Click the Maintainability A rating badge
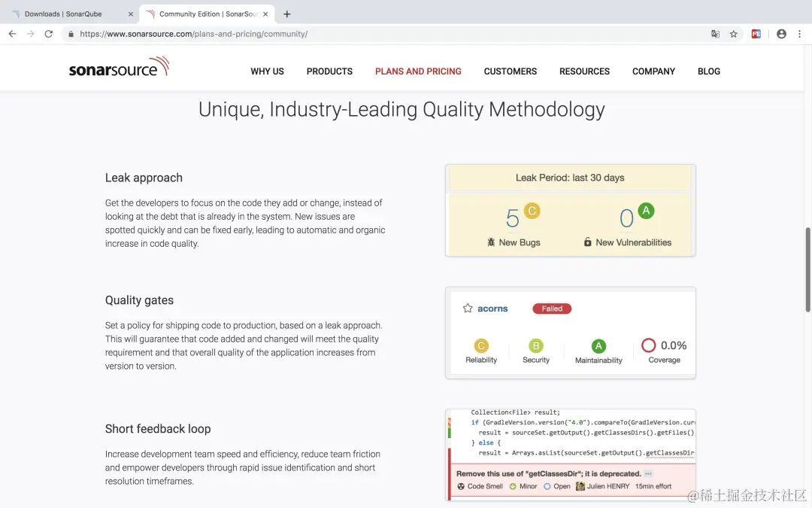 coord(598,345)
